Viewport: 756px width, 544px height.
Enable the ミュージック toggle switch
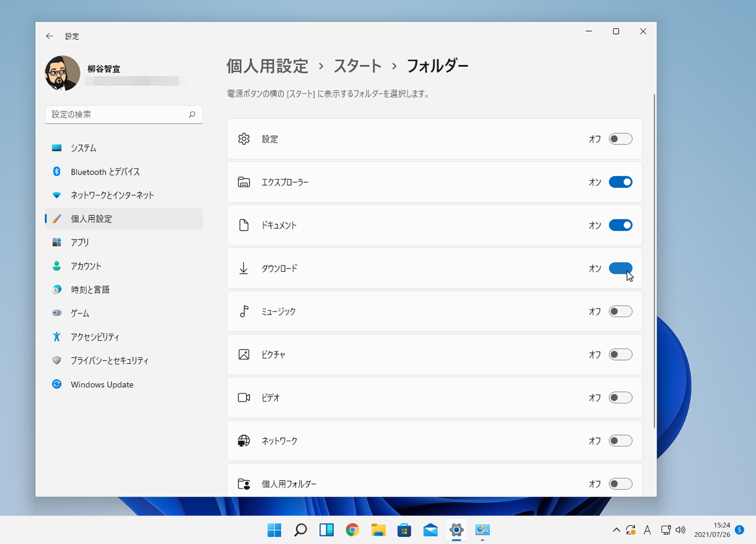pos(620,311)
